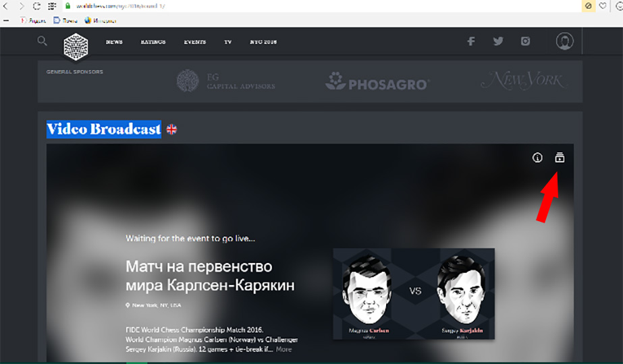This screenshot has width=623, height=364.
Task: Toggle the ad blocker icon in address bar
Action: coord(589,6)
